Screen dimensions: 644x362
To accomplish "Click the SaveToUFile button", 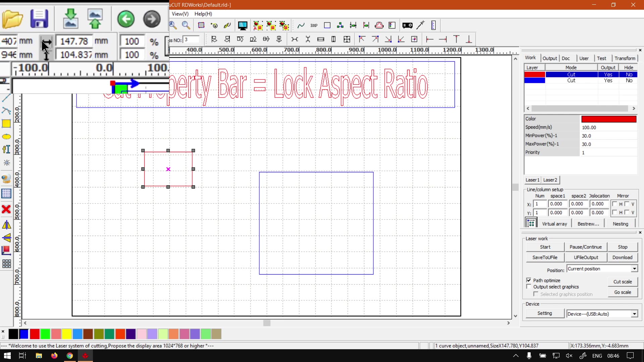I will (x=545, y=257).
